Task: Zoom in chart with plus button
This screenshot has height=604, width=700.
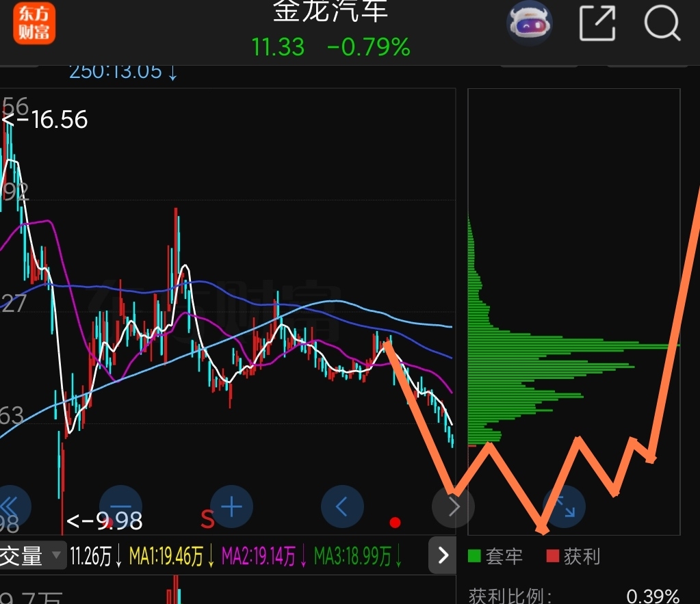Action: pyautogui.click(x=232, y=507)
